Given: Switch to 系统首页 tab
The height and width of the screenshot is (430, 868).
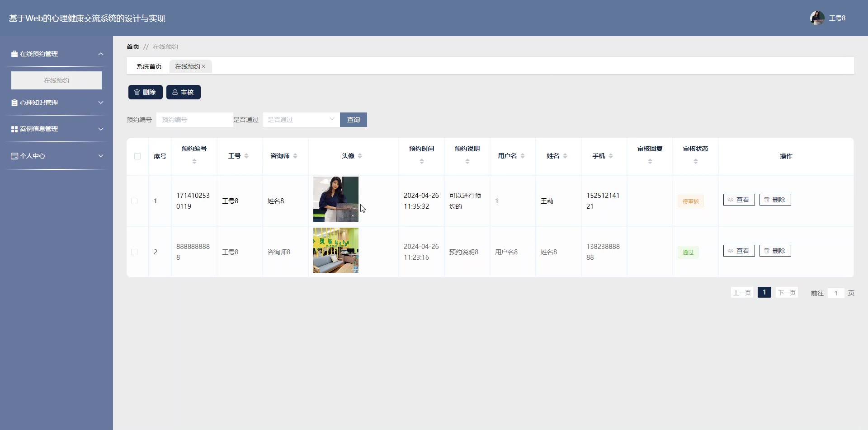Looking at the screenshot, I should (x=149, y=66).
